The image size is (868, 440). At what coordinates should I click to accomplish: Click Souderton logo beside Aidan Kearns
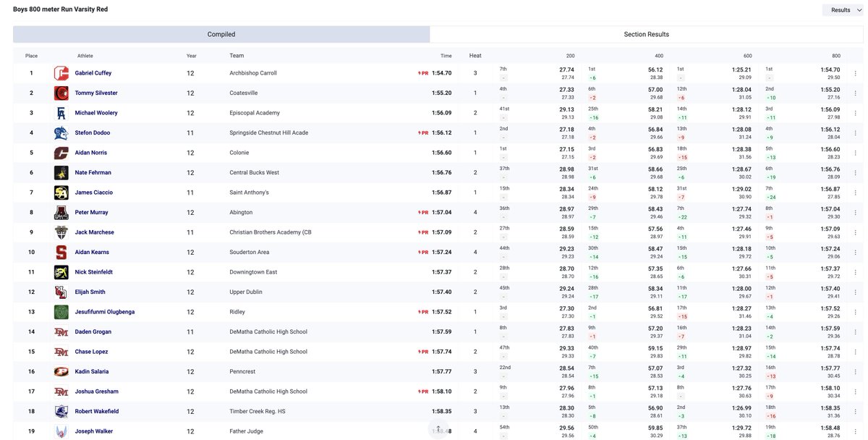tap(61, 253)
